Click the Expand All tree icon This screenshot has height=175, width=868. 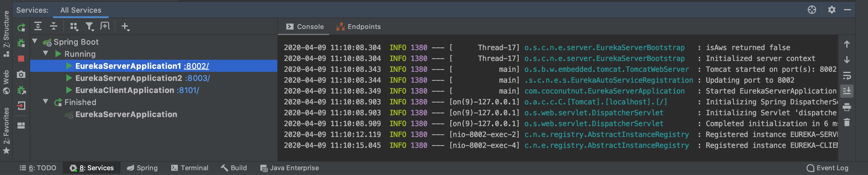coord(38,26)
